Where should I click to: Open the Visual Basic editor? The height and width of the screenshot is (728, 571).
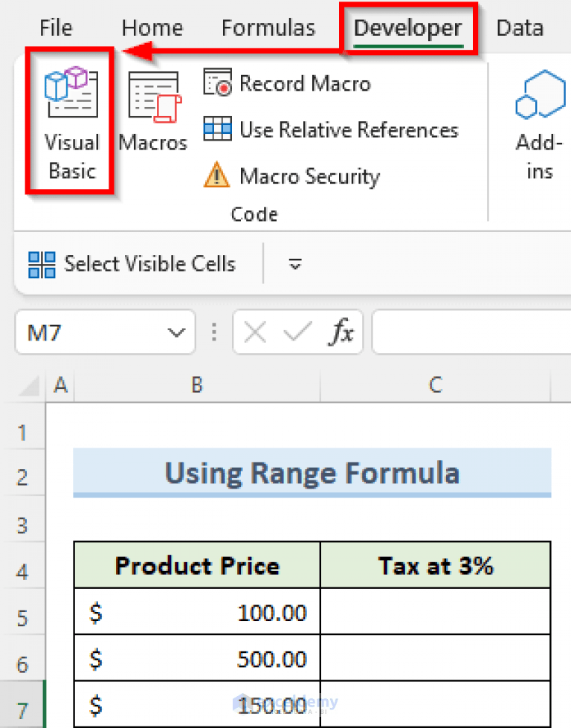tap(71, 126)
